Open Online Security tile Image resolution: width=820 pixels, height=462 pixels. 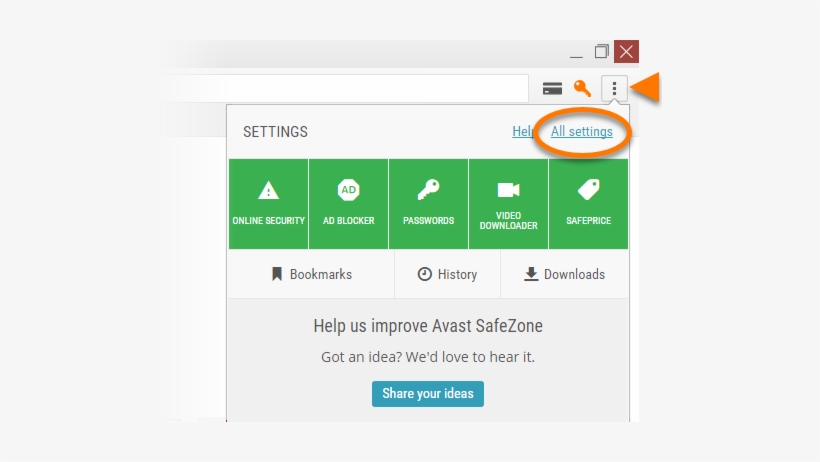(x=268, y=204)
